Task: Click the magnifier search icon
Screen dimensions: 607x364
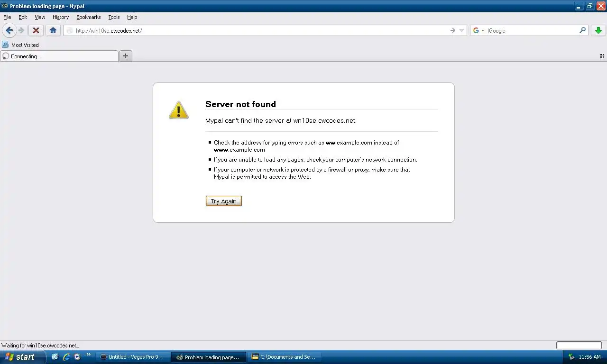Action: (x=583, y=30)
